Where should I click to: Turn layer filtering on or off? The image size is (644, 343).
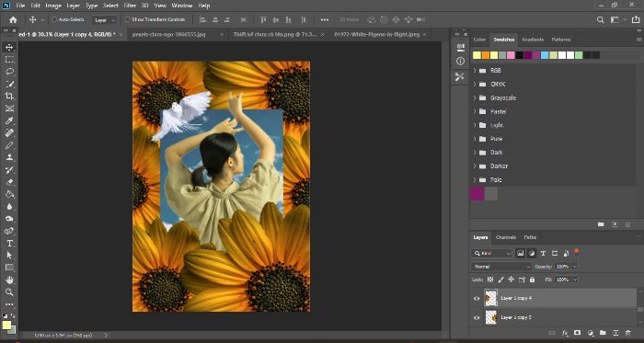click(577, 252)
